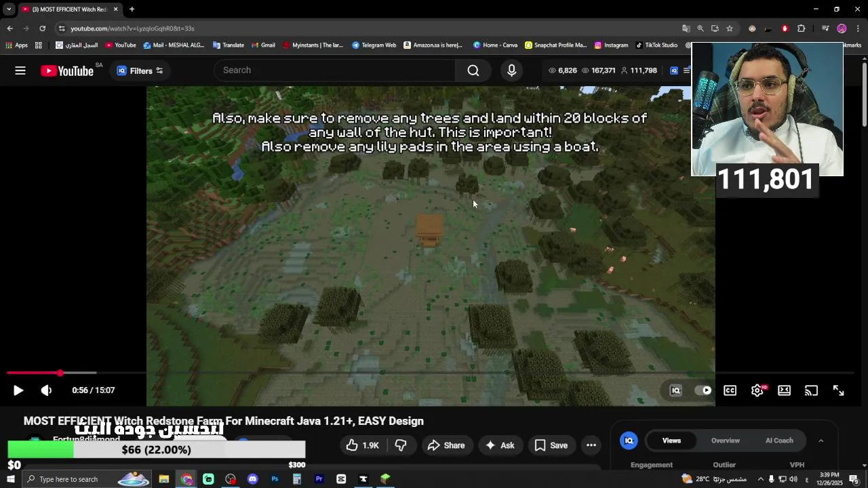The image size is (868, 488).
Task: Open the Gmail bookmark
Action: pyautogui.click(x=263, y=45)
